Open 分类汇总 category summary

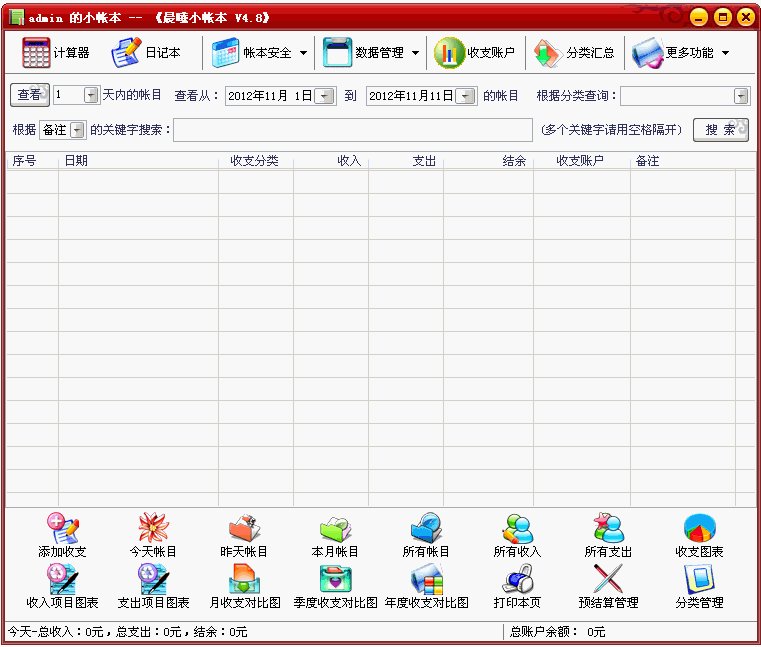click(x=574, y=52)
